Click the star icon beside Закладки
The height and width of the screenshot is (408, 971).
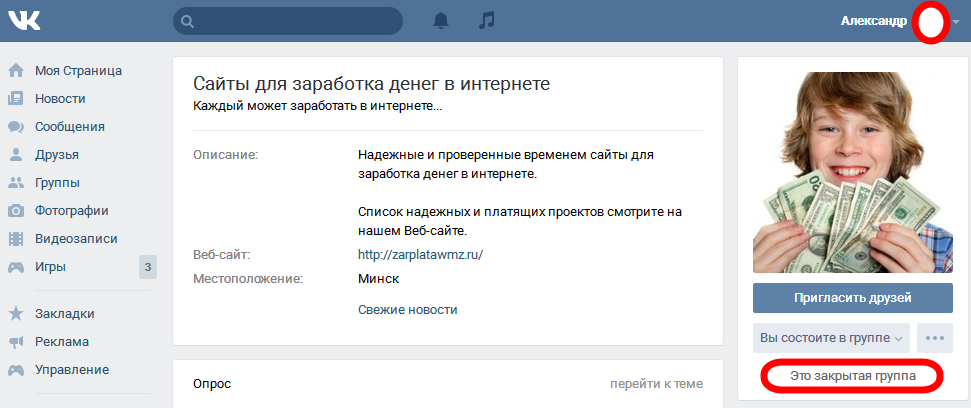coord(16,313)
